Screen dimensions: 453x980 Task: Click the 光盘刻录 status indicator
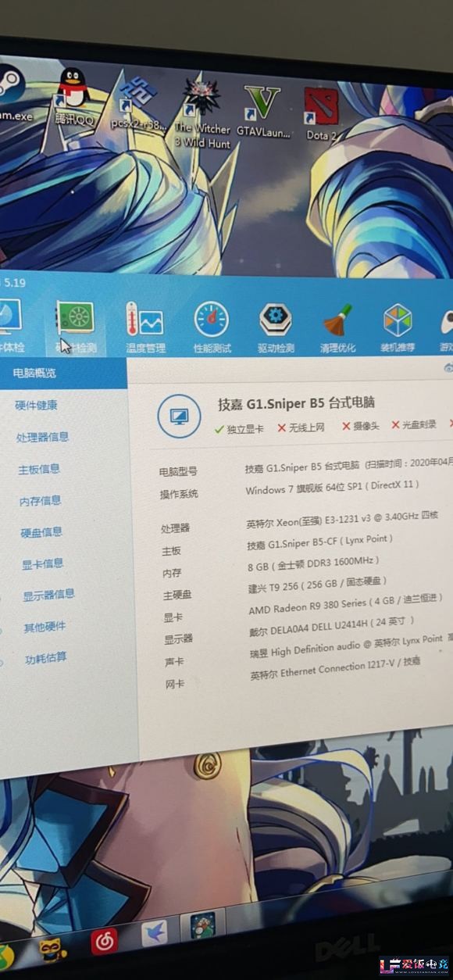click(x=414, y=425)
